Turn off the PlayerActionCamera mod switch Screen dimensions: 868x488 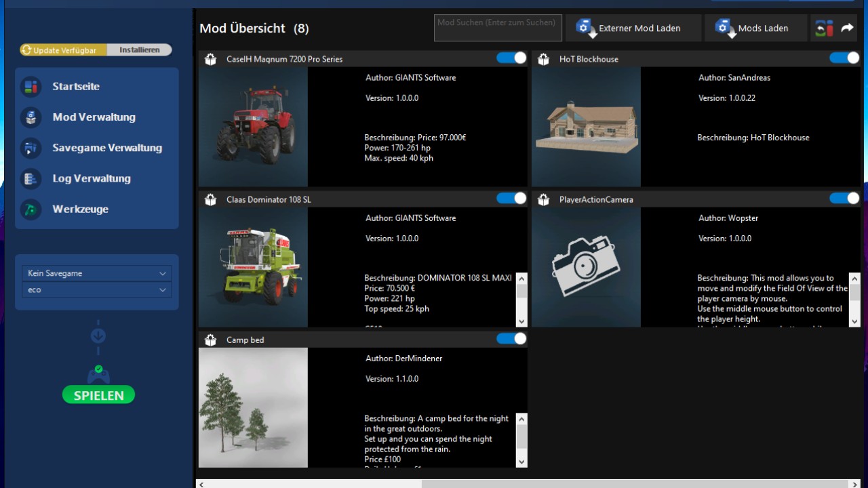[x=844, y=198]
